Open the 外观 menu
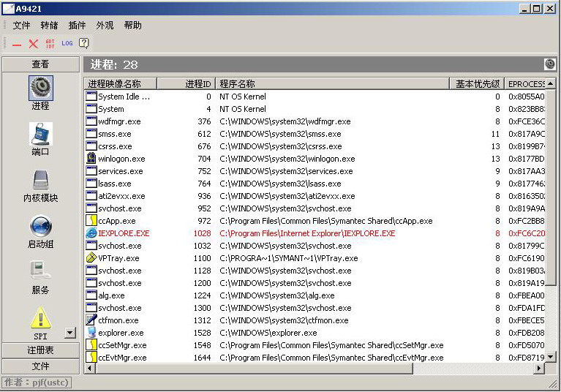Viewport: 561px width, 392px height. (105, 26)
